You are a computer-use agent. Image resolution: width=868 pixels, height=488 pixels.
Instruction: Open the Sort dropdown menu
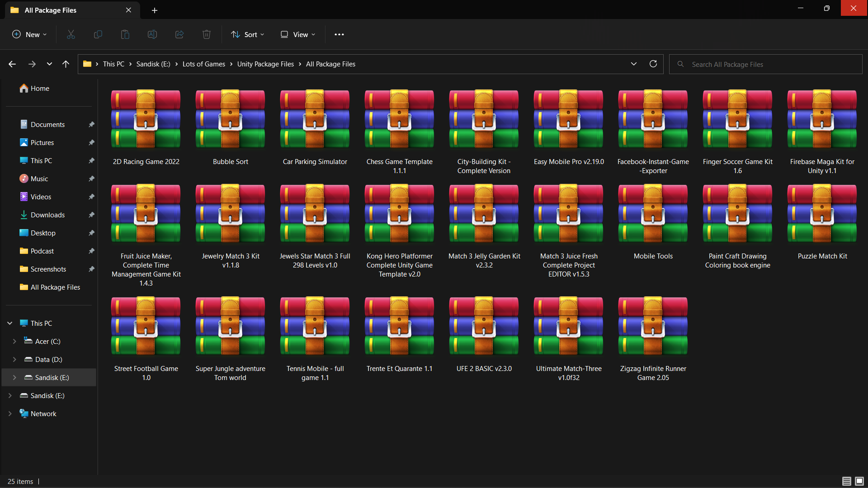tap(247, 34)
